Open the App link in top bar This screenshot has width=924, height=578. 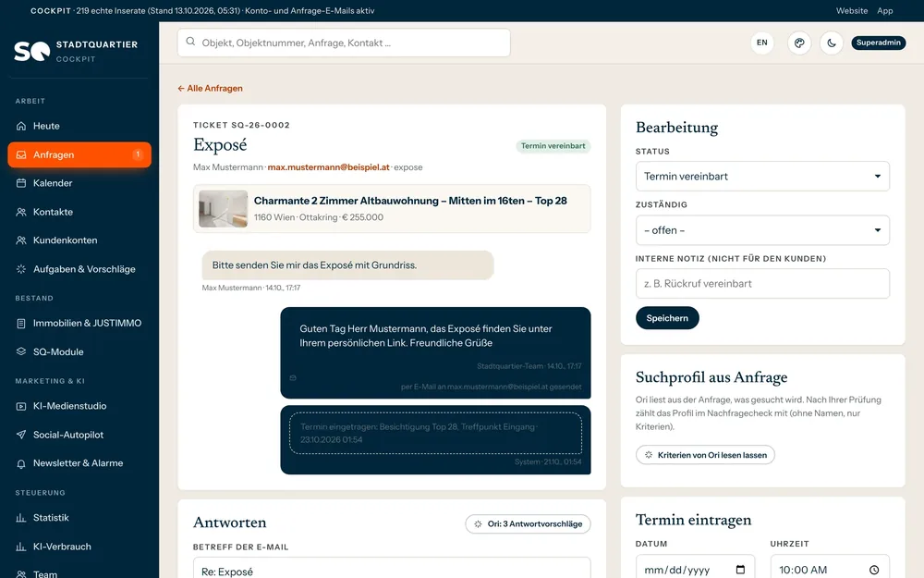(884, 10)
